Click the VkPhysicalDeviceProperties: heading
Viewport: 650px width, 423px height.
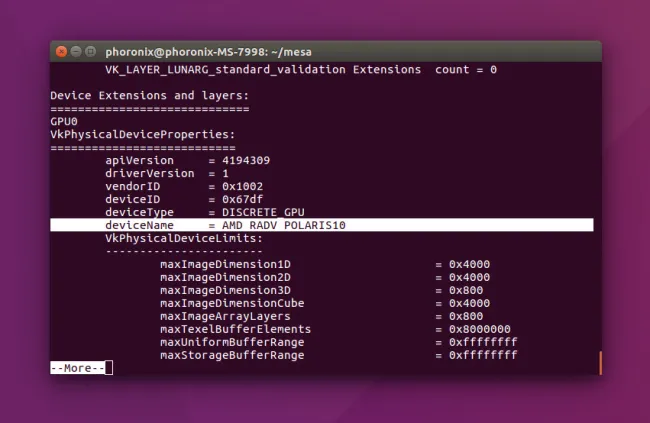pyautogui.click(x=143, y=134)
